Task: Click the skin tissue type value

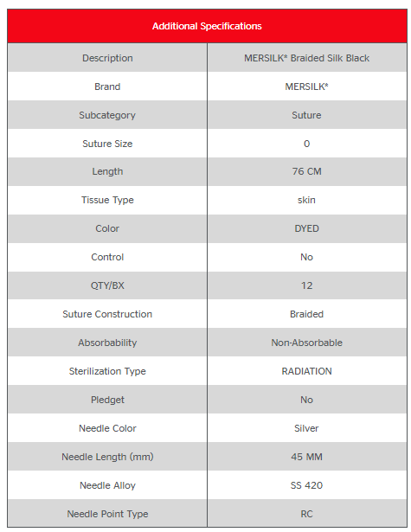Action: (x=306, y=200)
